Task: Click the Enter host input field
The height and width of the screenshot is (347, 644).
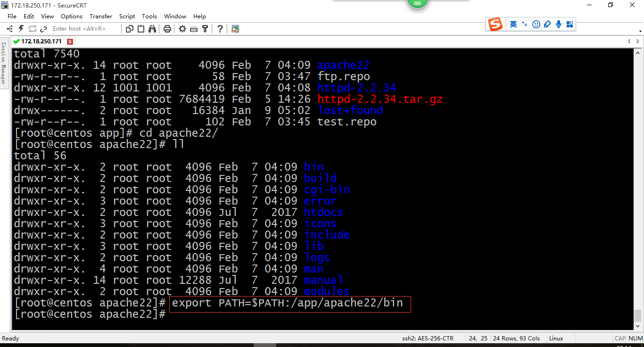Action: [x=85, y=29]
